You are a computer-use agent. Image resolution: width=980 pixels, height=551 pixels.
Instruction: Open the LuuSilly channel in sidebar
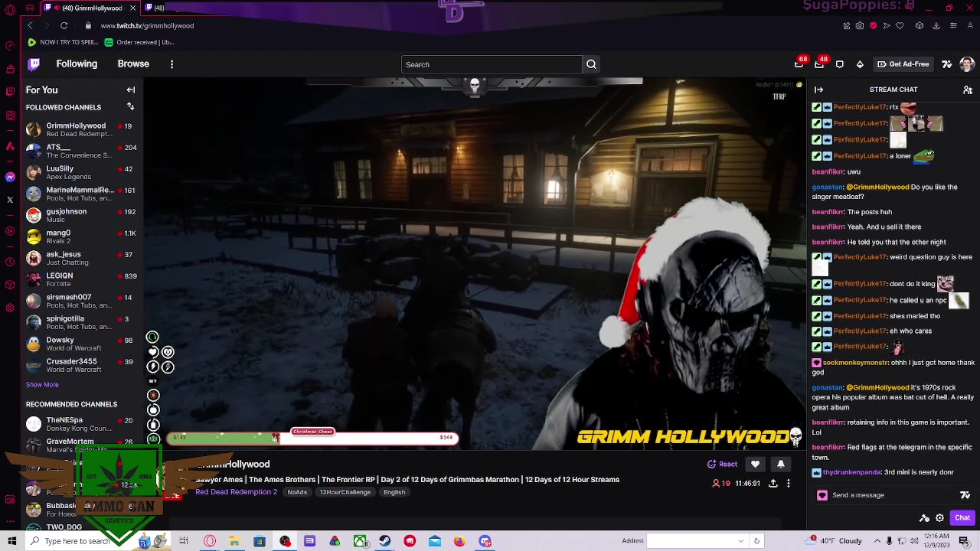point(82,172)
